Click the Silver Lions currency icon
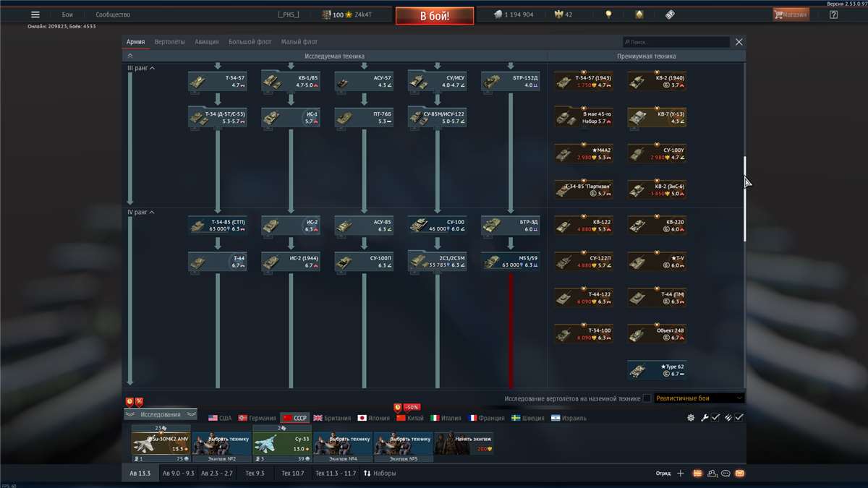Image resolution: width=868 pixels, height=488 pixels. (x=498, y=13)
